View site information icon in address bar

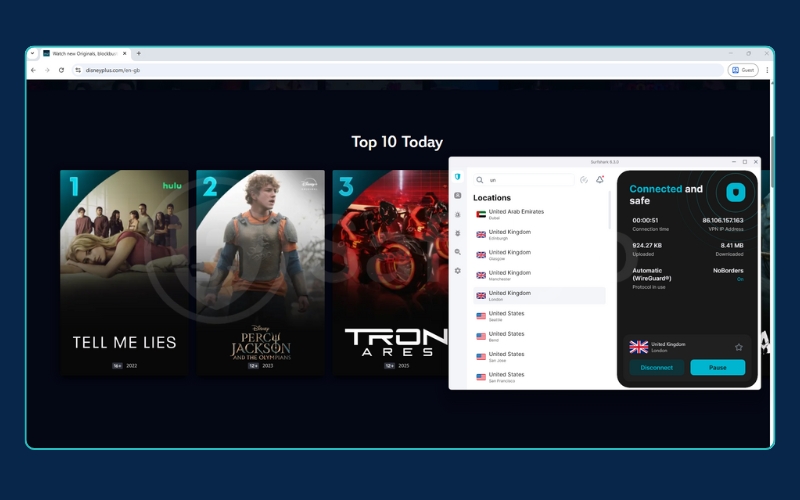coord(78,70)
